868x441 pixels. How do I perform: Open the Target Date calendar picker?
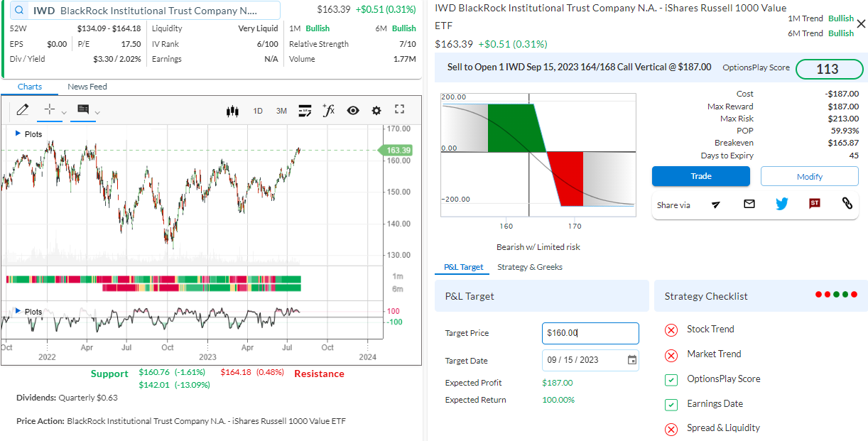click(x=632, y=360)
